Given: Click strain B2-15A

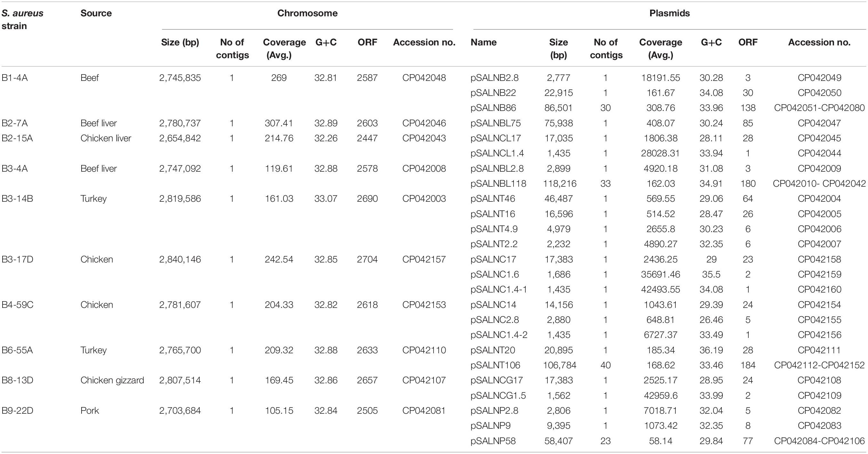Looking at the screenshot, I should (x=17, y=138).
